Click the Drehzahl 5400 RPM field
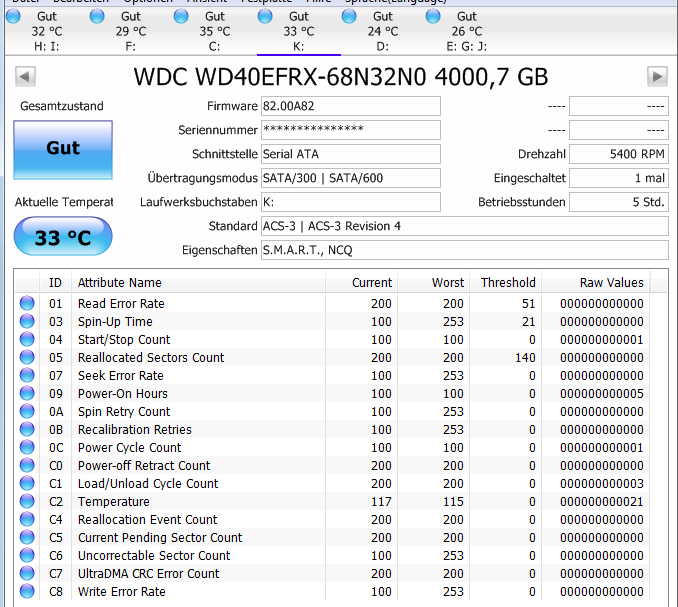The width and height of the screenshot is (678, 607). point(619,154)
